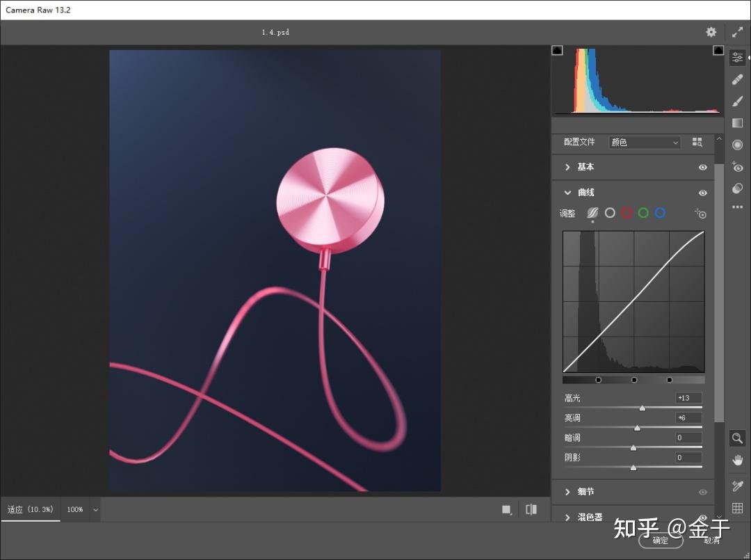Choose the Graduated Filter tool
Image resolution: width=751 pixels, height=560 pixels.
click(x=738, y=123)
